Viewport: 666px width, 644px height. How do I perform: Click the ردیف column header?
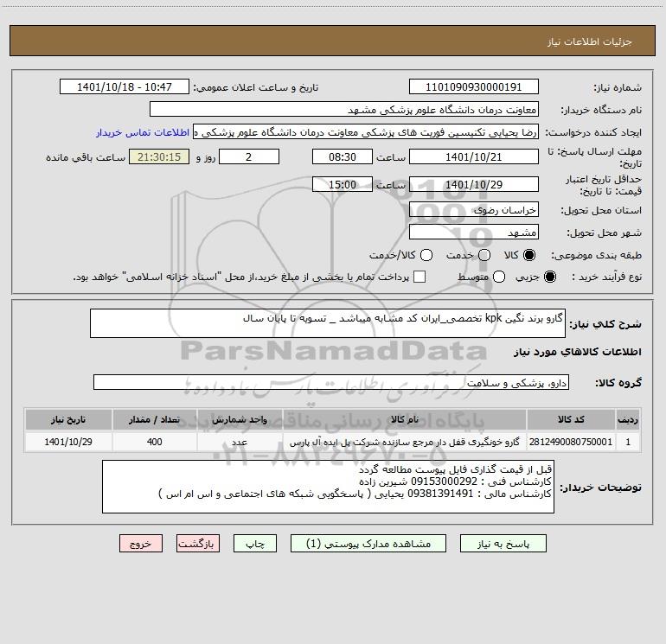(x=628, y=419)
